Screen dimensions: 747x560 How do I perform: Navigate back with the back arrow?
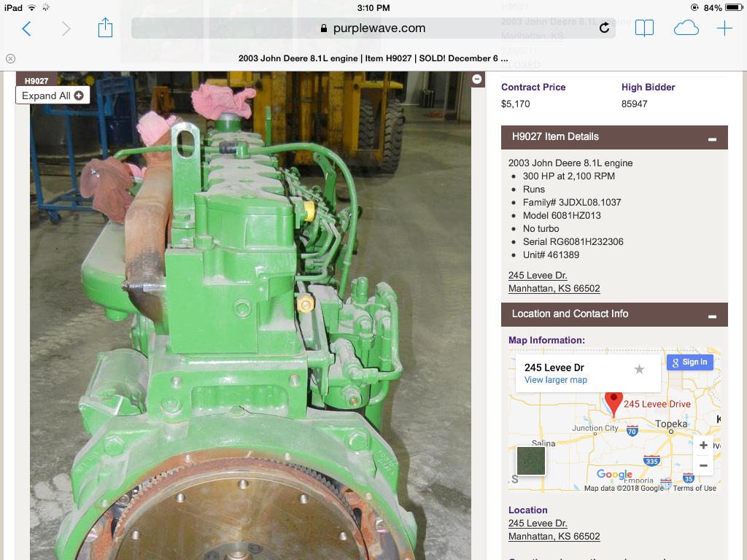coord(26,28)
